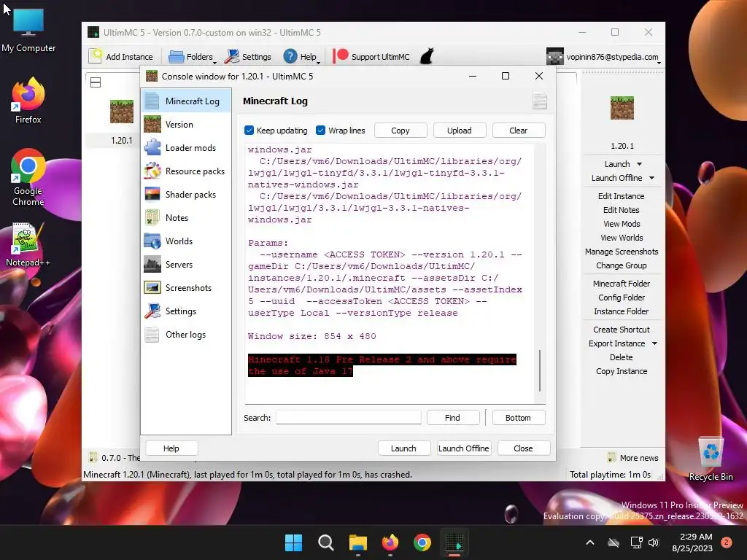The width and height of the screenshot is (747, 560).
Task: Click Add Instance in toolbar
Action: coord(121,57)
